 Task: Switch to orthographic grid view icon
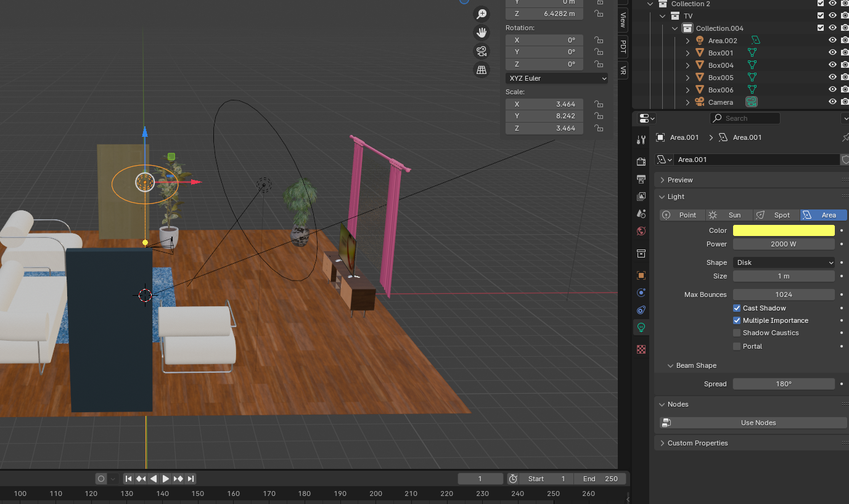pos(481,70)
